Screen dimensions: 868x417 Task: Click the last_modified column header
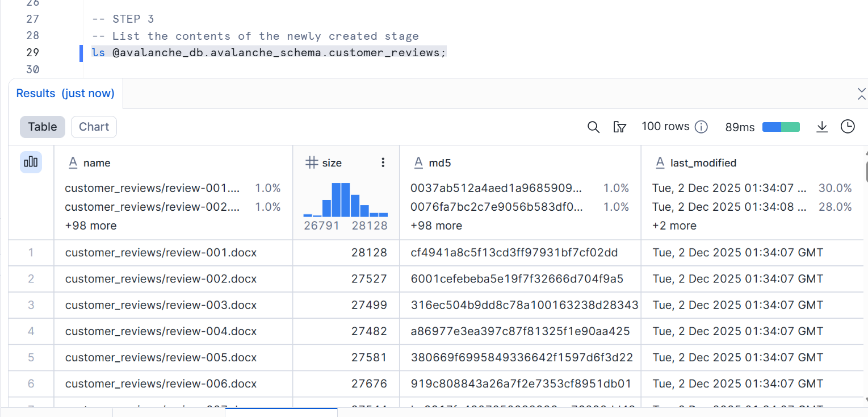tap(703, 163)
